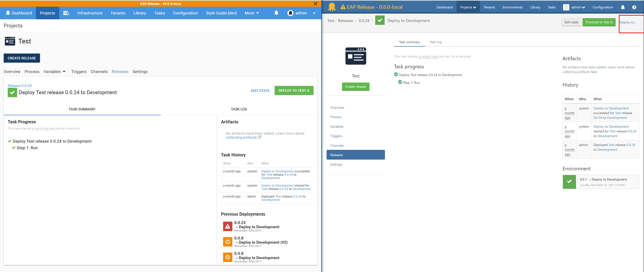The width and height of the screenshot is (644, 272).
Task: Click the 'here' link in Artifacts section
Action: 593,72
